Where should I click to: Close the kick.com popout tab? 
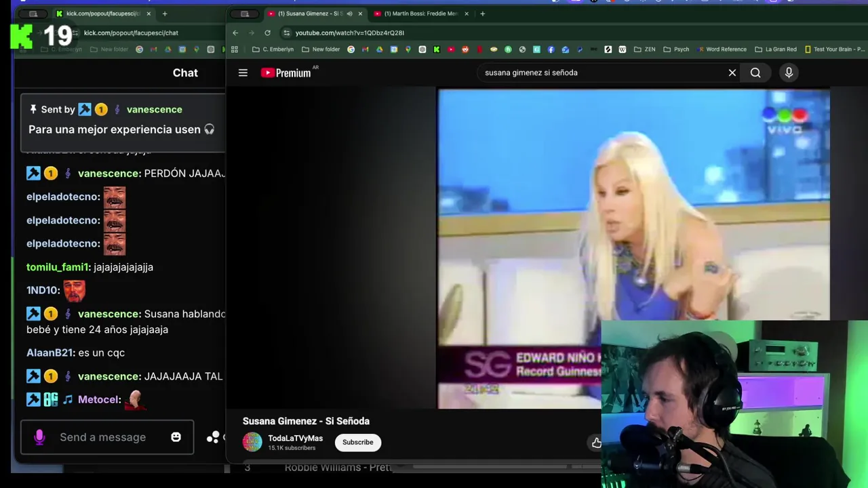point(149,14)
